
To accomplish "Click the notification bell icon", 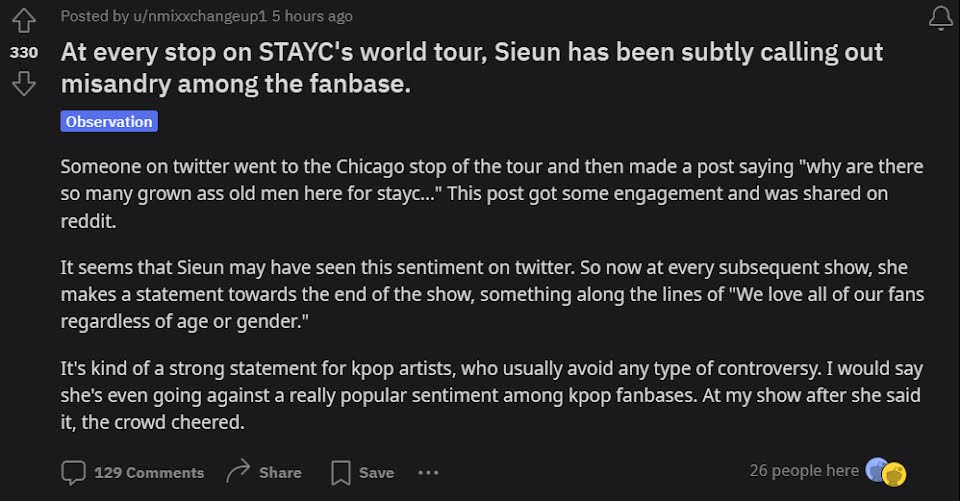I will coord(939,18).
